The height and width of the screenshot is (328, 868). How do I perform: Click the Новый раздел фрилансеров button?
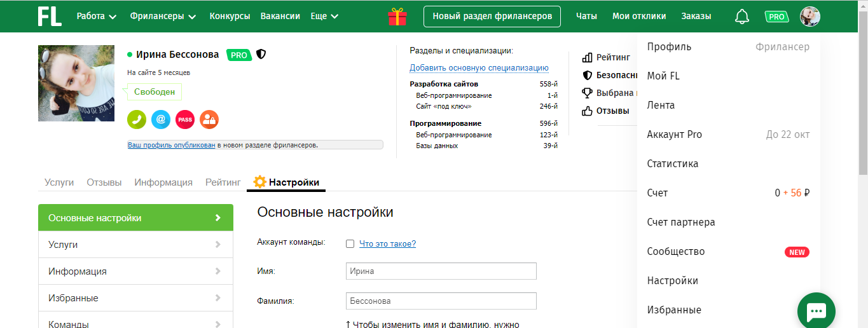point(492,17)
